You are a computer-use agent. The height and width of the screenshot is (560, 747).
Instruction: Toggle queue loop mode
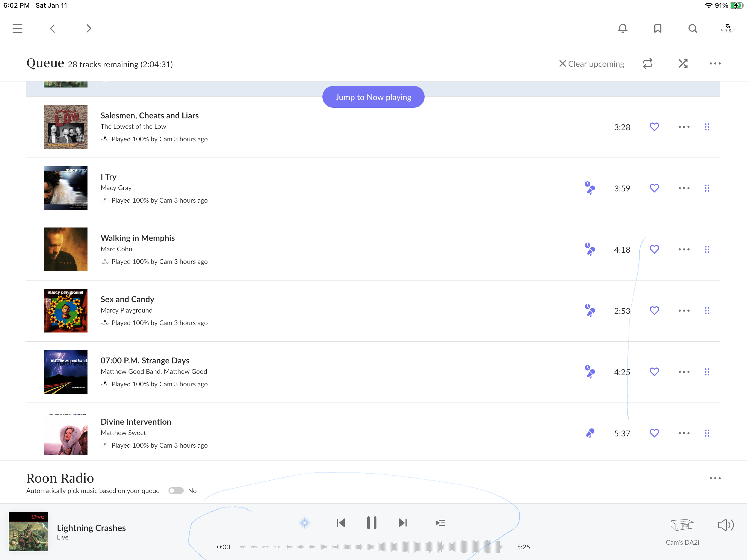648,63
